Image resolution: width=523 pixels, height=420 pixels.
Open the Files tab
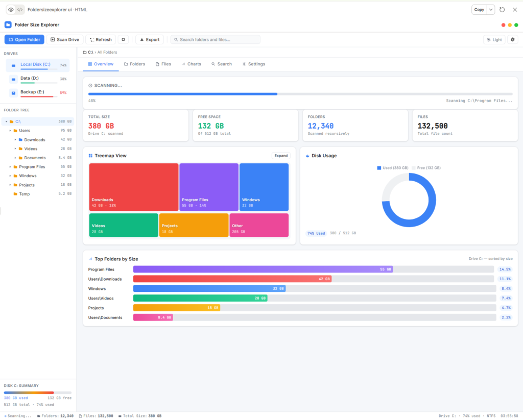[x=165, y=64]
